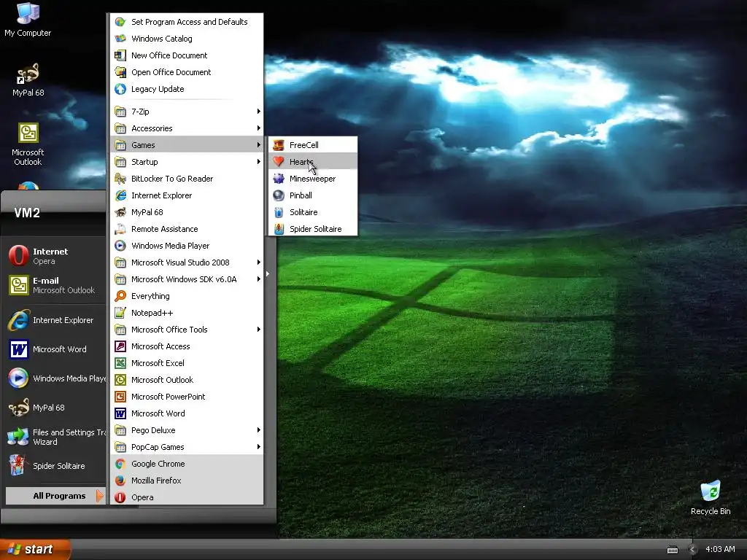747x560 pixels.
Task: Expand the Accessories folder submenu
Action: pyautogui.click(x=187, y=128)
